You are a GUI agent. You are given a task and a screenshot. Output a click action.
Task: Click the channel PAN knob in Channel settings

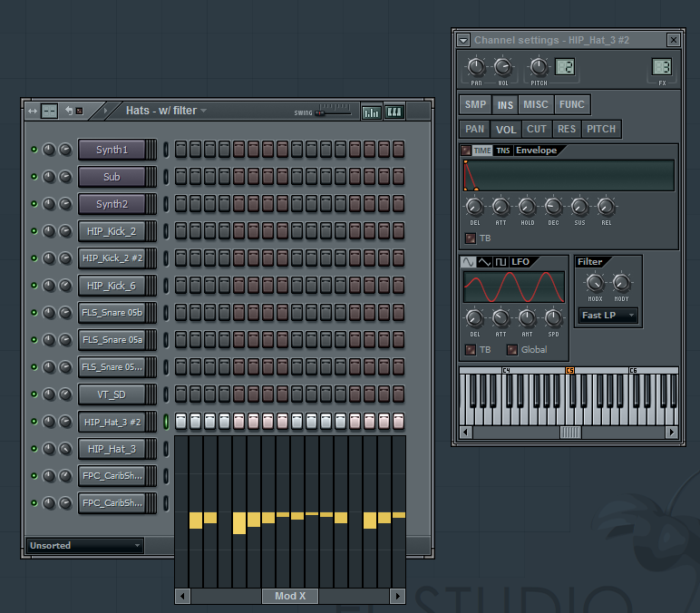tap(476, 67)
